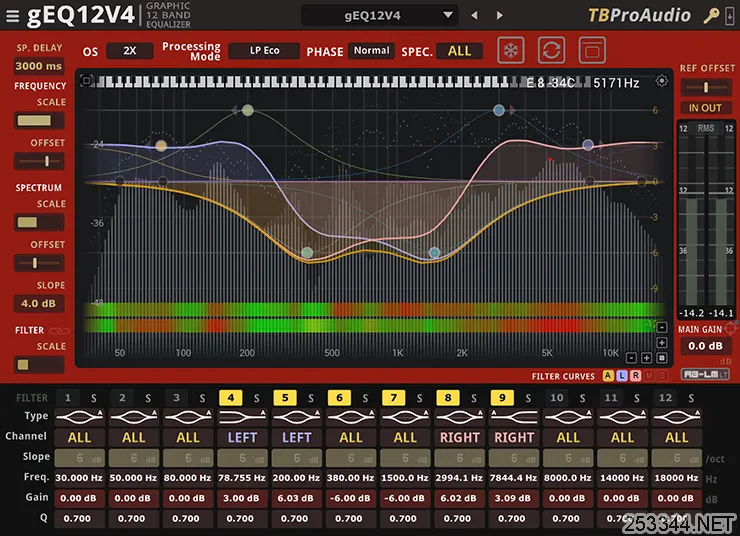Toggle the R filter curve display

point(635,376)
